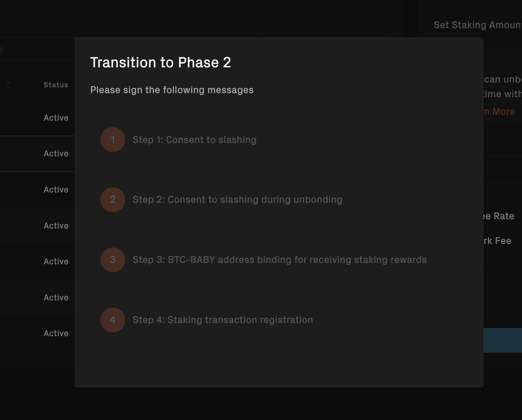Click the Transition to Phase 2 title

tap(161, 63)
